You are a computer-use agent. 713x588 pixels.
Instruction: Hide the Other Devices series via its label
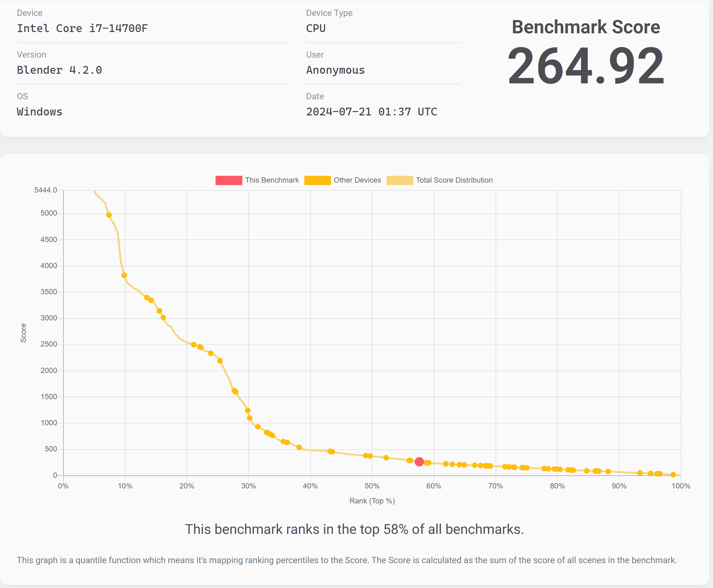357,180
